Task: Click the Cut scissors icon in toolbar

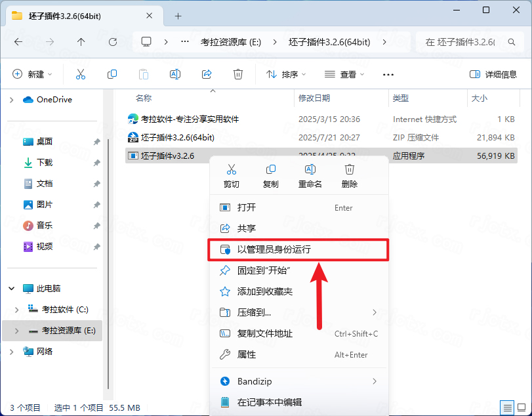Action: pos(81,74)
